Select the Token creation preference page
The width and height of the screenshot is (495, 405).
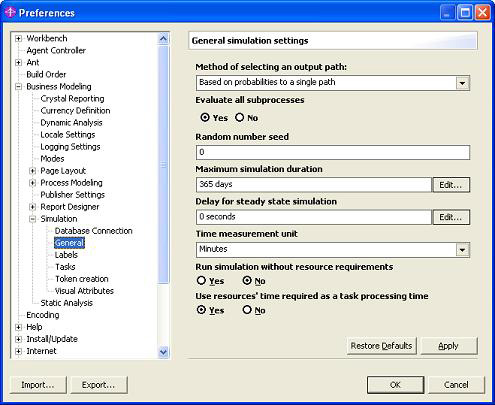click(82, 279)
